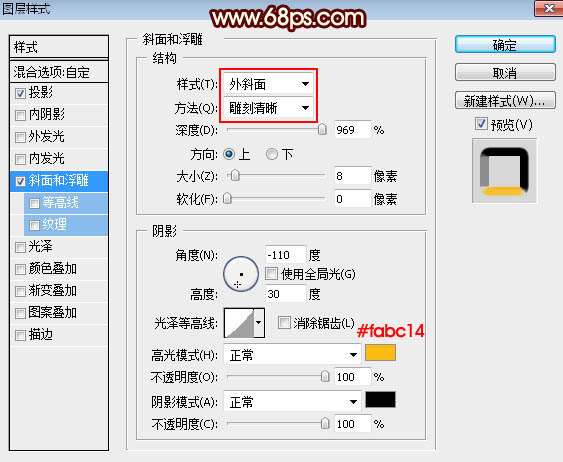Expand the 阴影模式 blend mode dropdown

point(292,402)
